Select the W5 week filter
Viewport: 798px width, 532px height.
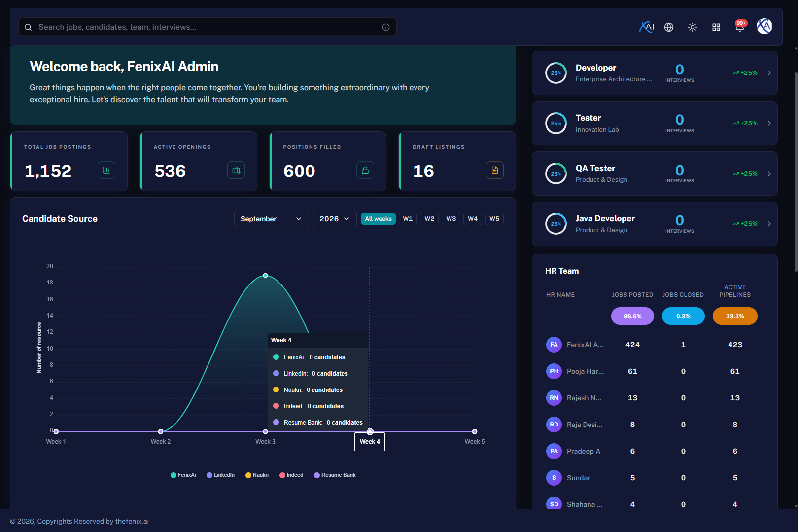pyautogui.click(x=494, y=219)
